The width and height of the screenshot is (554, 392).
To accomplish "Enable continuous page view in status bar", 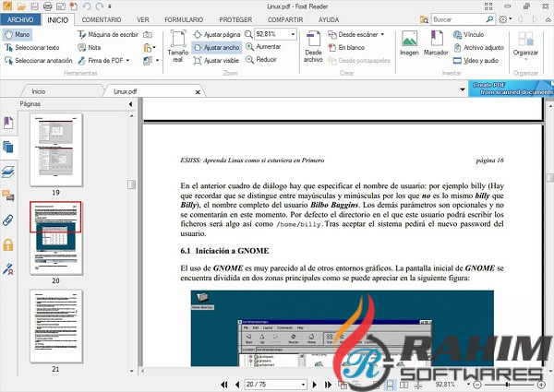I will point(390,385).
